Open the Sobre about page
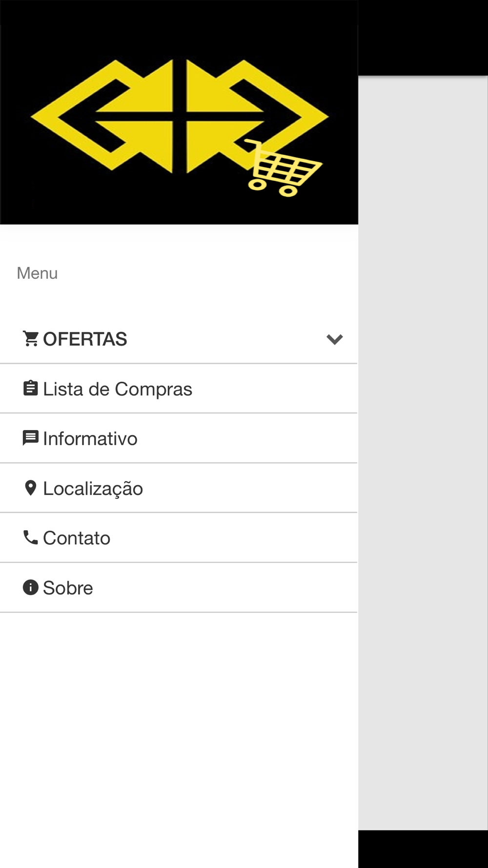 179,588
